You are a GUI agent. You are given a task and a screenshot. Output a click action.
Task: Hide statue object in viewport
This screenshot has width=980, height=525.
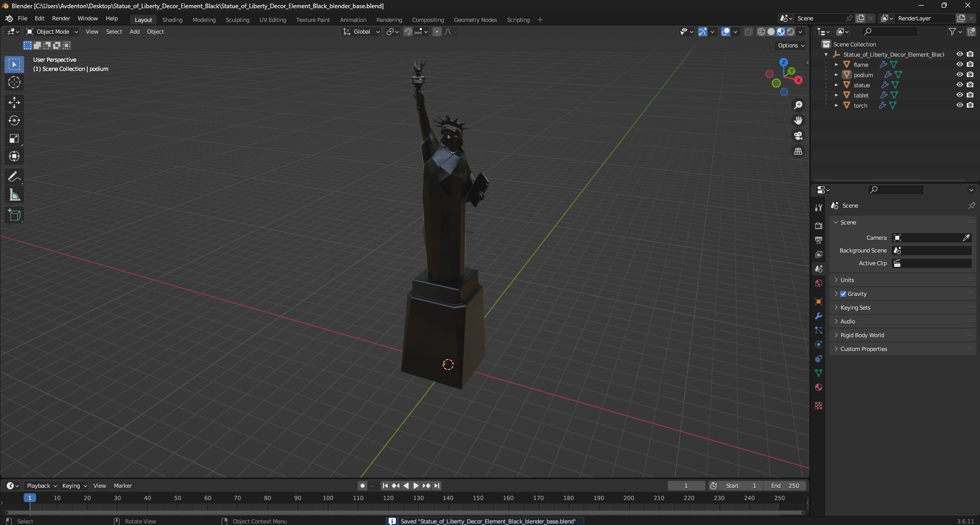(960, 85)
